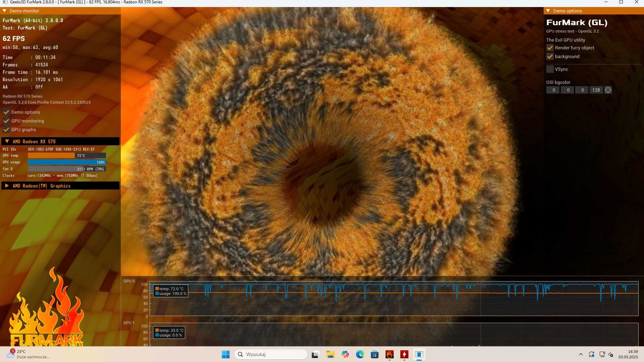Click the FurMark title bar app icon

click(5, 2)
